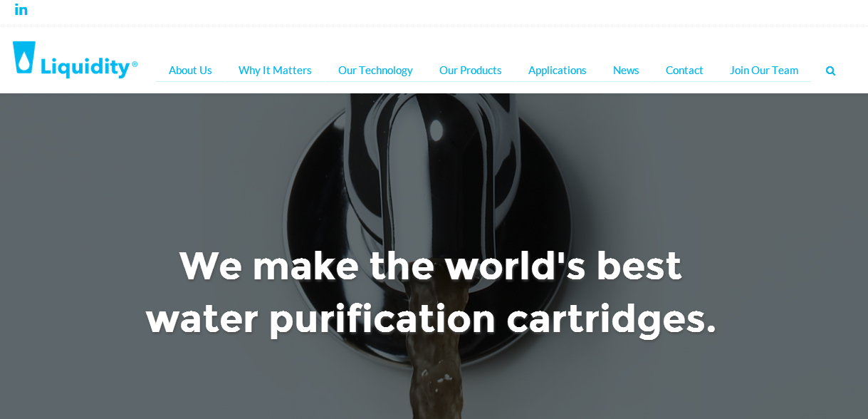Click Join Our Team link
Screen dimensions: 868x419
point(764,70)
